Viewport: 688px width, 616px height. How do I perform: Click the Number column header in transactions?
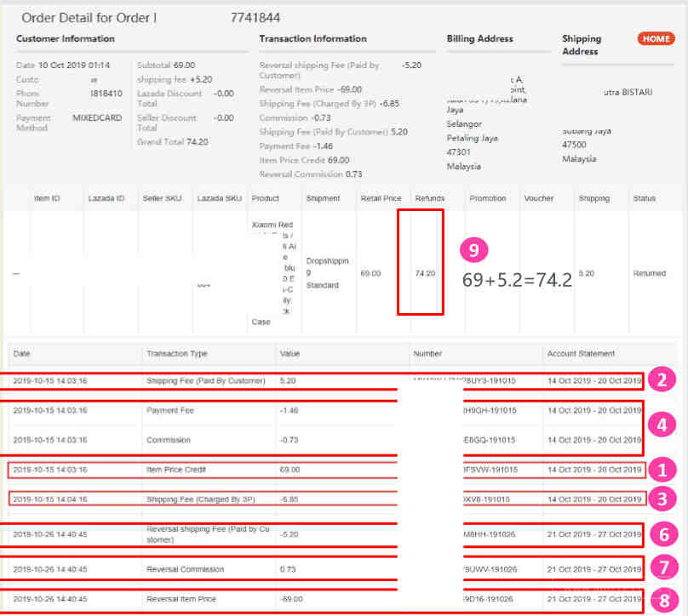pyautogui.click(x=427, y=354)
